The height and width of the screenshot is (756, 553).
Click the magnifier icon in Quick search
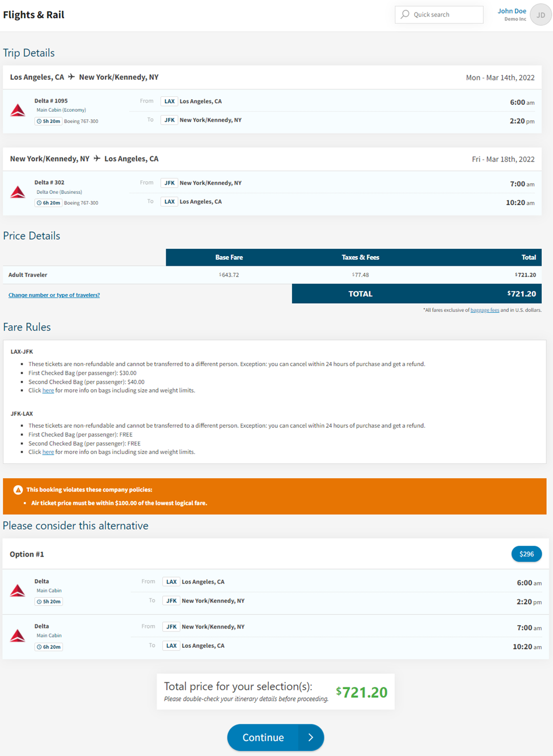pyautogui.click(x=405, y=14)
